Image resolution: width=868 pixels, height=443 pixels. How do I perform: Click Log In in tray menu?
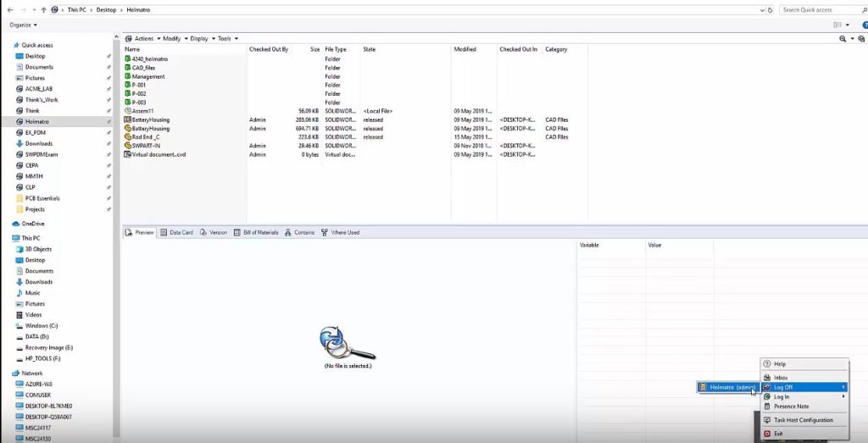tap(804, 396)
